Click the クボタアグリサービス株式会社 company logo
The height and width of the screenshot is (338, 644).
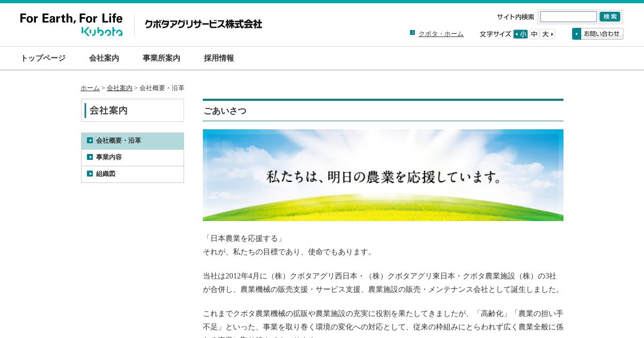[x=203, y=24]
